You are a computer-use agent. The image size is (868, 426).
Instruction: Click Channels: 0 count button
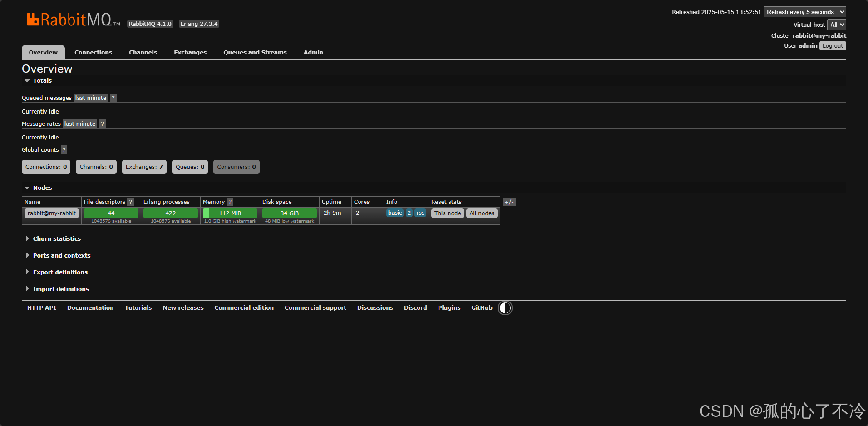[x=96, y=167]
